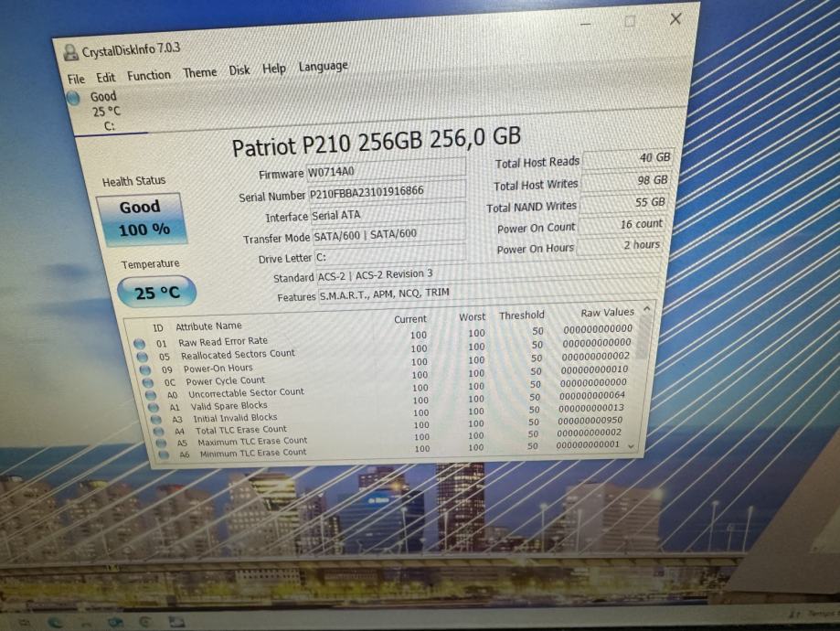Click status icon of Uncorrectable Sector Count
Screen dimensions: 840x631
[151, 394]
